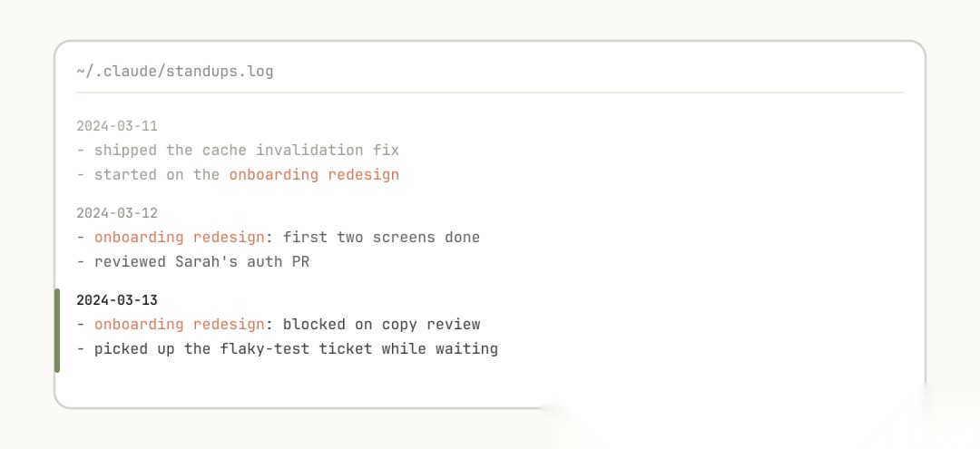Viewport: 980px width, 449px height.
Task: Click the divider line under the file path
Action: point(490,93)
